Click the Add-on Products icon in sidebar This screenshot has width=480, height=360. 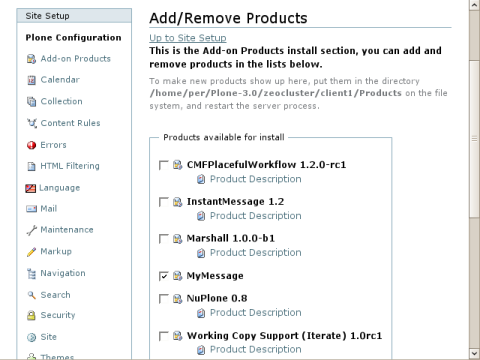click(31, 59)
